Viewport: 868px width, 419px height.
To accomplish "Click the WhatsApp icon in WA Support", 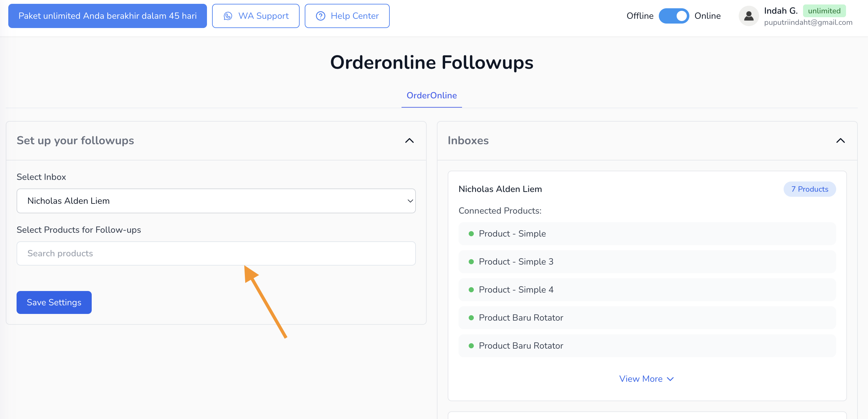I will click(x=228, y=16).
